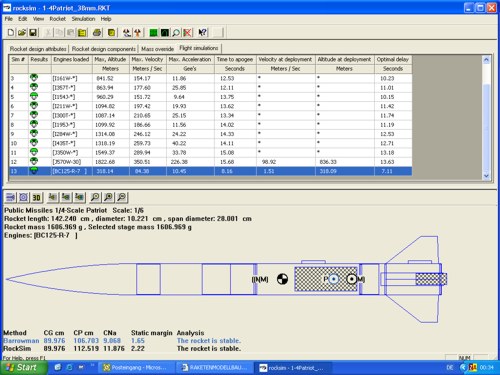This screenshot has height=375, width=500.
Task: Click the yellow notes icon in toolbar
Action: 82,32
